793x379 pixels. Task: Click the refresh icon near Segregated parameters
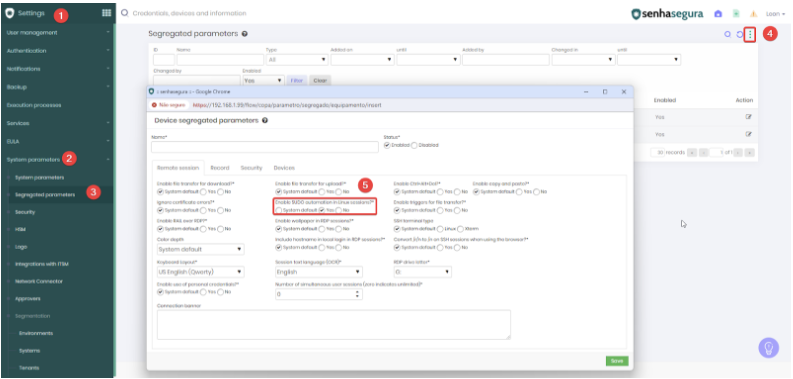[739, 34]
